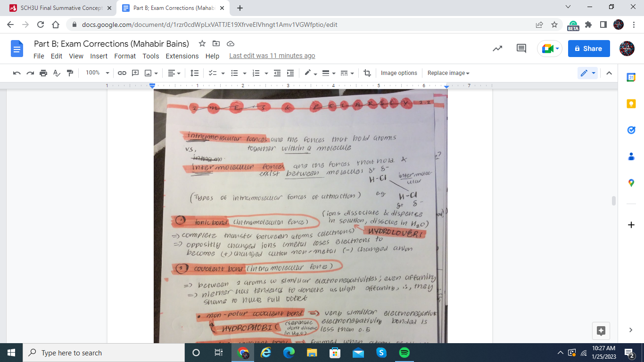Open the activity dashboard trend icon

pyautogui.click(x=497, y=49)
